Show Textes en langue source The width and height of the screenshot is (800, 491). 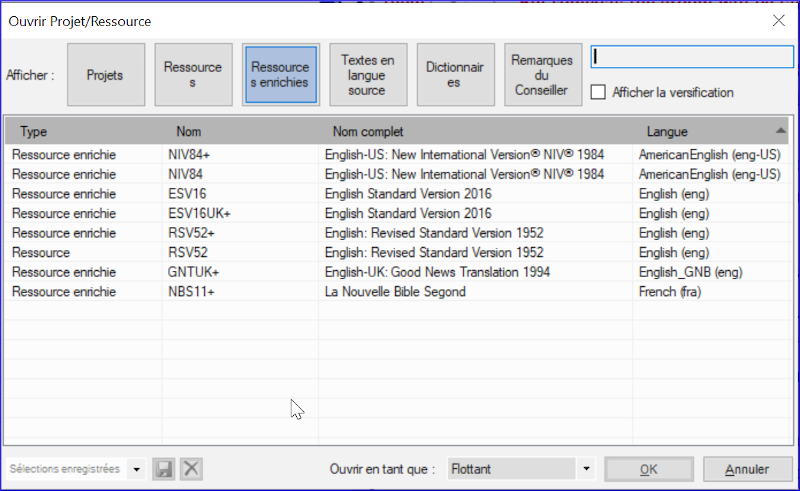(x=368, y=75)
